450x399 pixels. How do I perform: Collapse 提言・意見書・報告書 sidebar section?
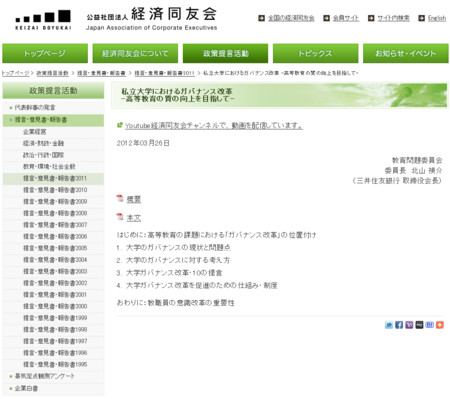(x=53, y=120)
